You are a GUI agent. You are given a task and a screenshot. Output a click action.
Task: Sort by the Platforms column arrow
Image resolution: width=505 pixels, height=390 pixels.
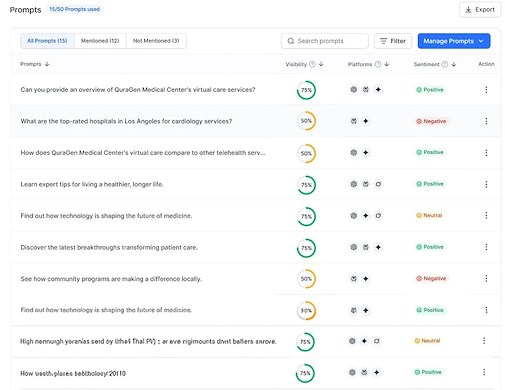pyautogui.click(x=387, y=64)
